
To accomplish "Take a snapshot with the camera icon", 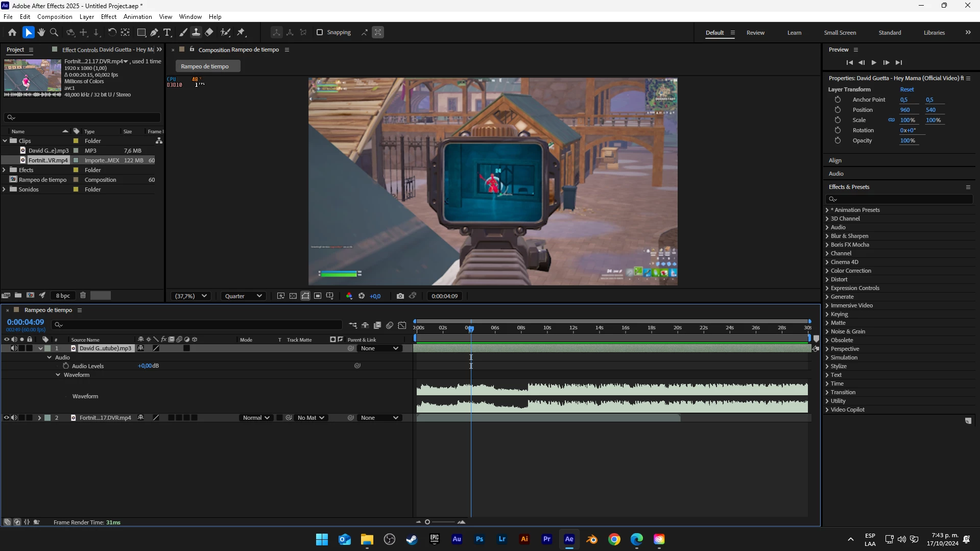I will (x=400, y=296).
